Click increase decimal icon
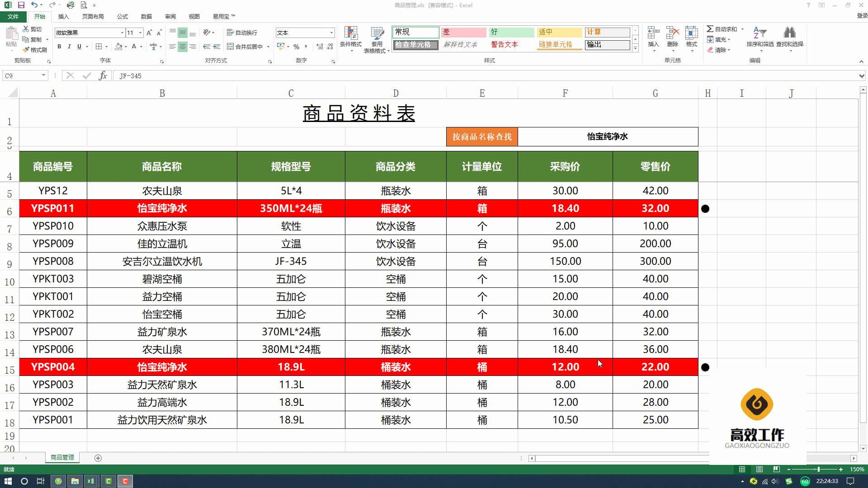Viewport: 868px width, 488px height. [x=320, y=47]
